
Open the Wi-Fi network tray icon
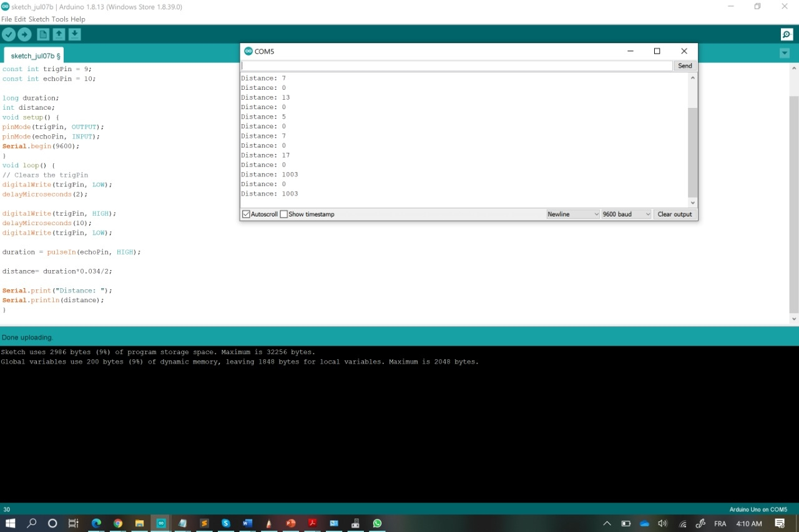coord(683,524)
